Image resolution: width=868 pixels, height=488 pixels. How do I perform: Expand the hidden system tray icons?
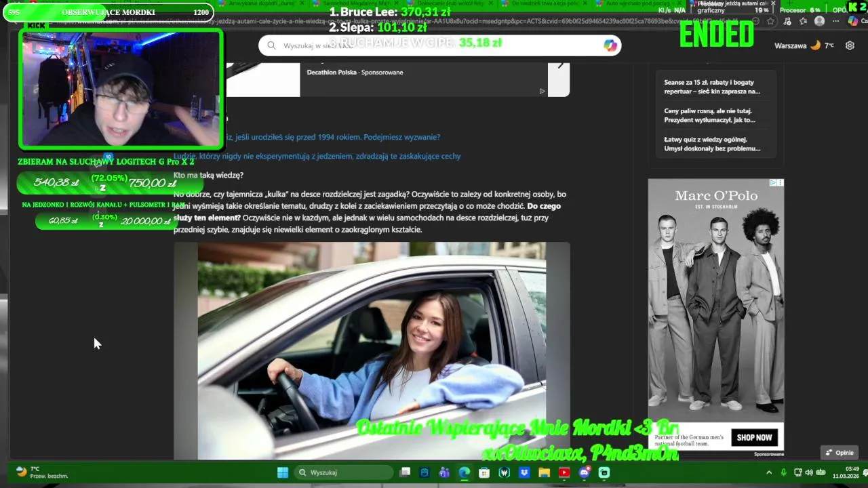(x=769, y=472)
